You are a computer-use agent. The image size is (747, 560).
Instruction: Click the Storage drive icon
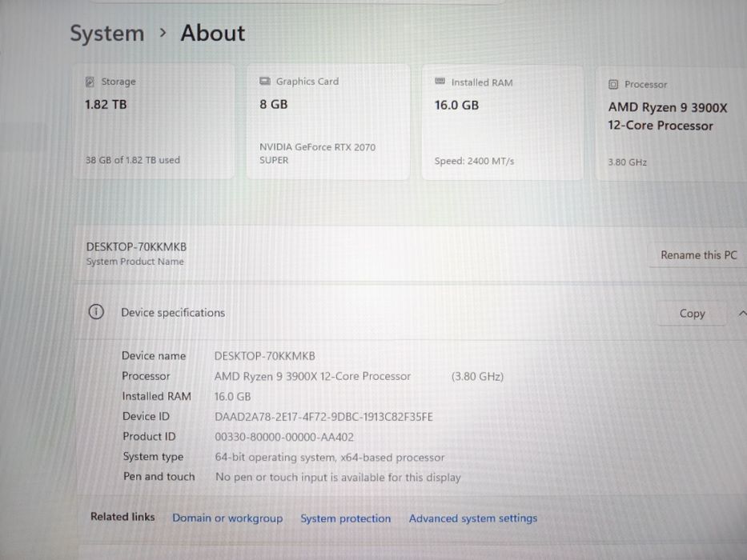(x=90, y=82)
